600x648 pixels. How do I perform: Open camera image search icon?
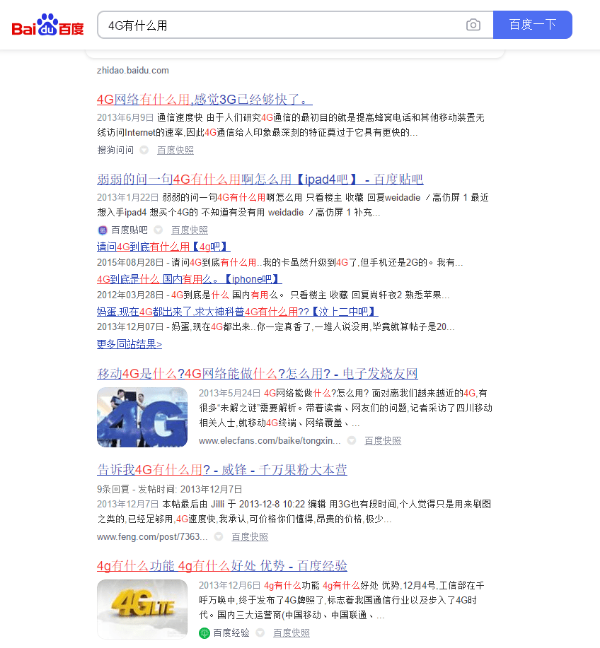click(473, 25)
